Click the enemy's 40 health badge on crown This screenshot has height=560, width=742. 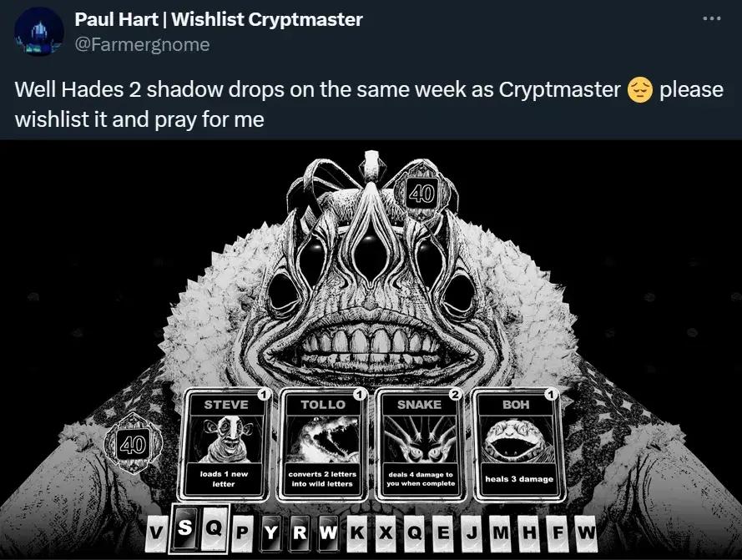click(x=421, y=194)
